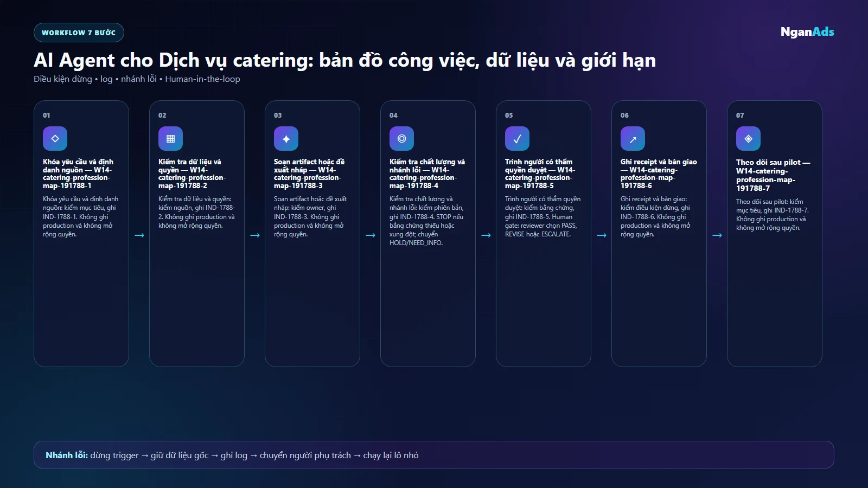
Task: Select step number 04 label
Action: click(x=393, y=115)
